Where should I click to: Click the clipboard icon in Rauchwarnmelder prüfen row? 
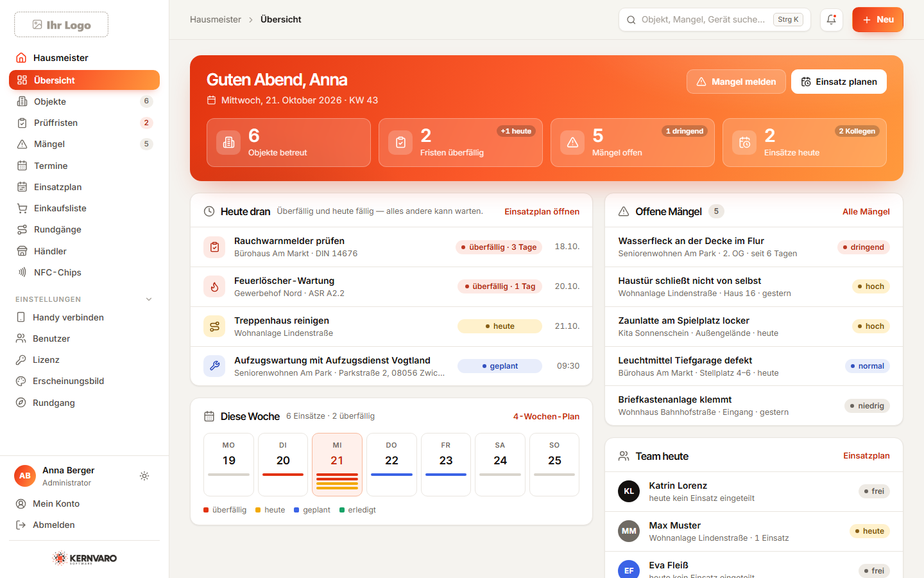(x=214, y=247)
